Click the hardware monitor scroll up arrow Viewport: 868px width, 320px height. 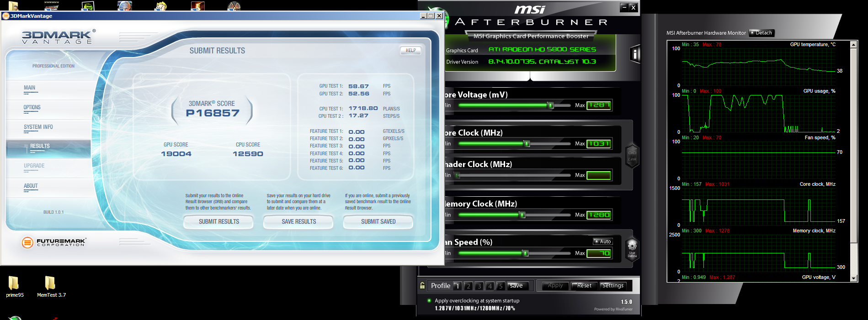853,44
